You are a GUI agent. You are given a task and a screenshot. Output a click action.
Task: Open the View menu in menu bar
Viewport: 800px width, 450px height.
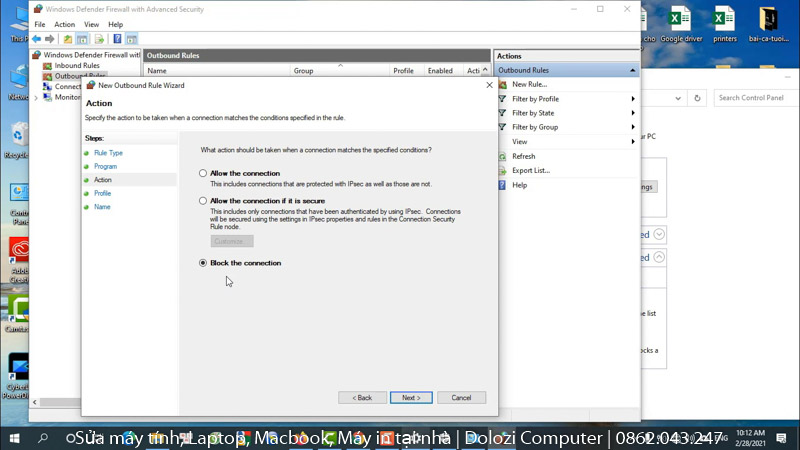[x=91, y=24]
